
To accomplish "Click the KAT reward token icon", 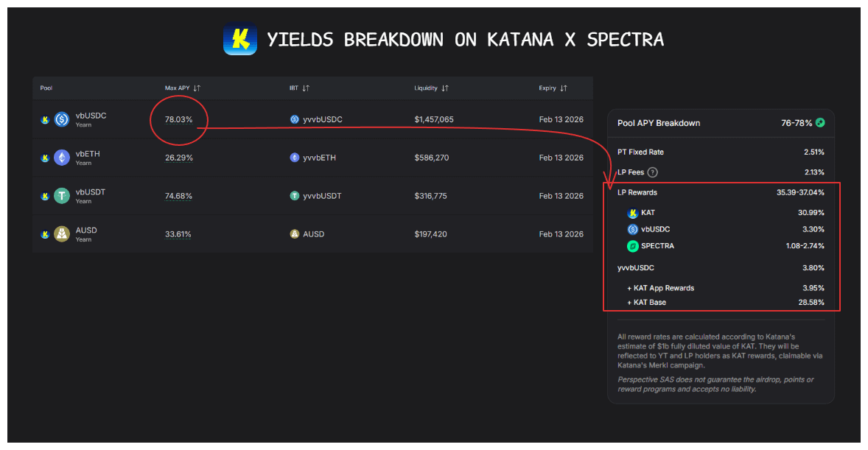I will click(x=633, y=213).
